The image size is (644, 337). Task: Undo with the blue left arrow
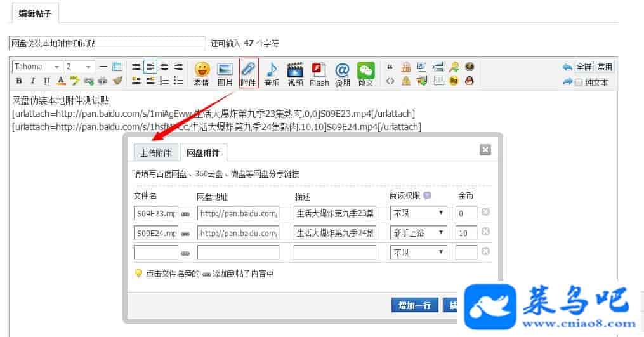pos(568,67)
